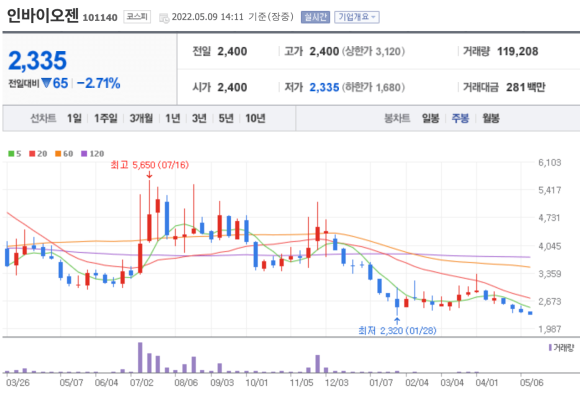Select the 1일 line chart tab
The image size is (580, 396).
74,118
